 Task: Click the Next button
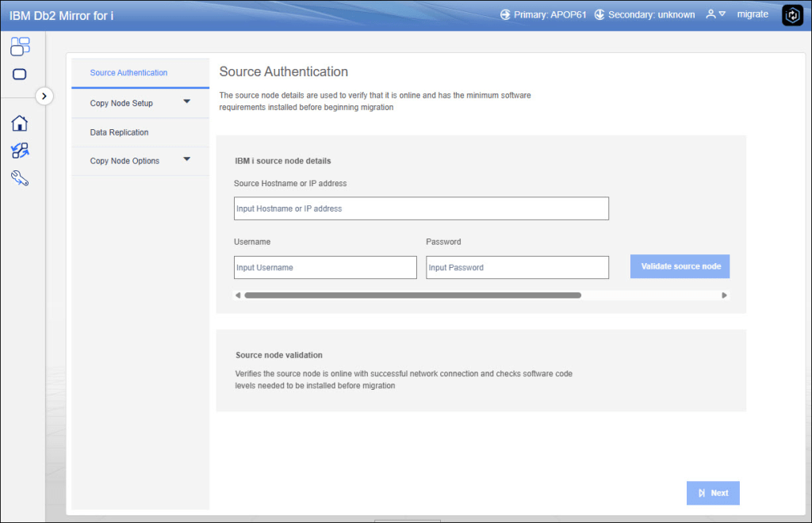tap(713, 493)
